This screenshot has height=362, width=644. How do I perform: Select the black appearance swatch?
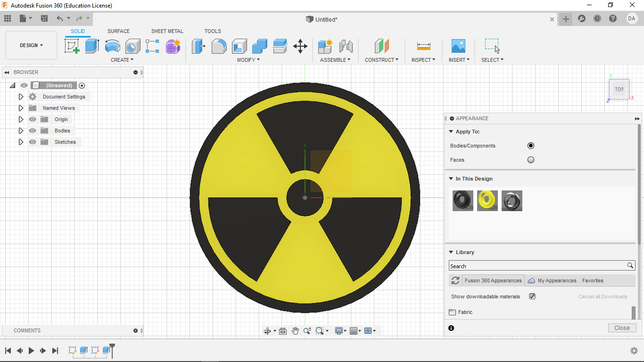462,200
